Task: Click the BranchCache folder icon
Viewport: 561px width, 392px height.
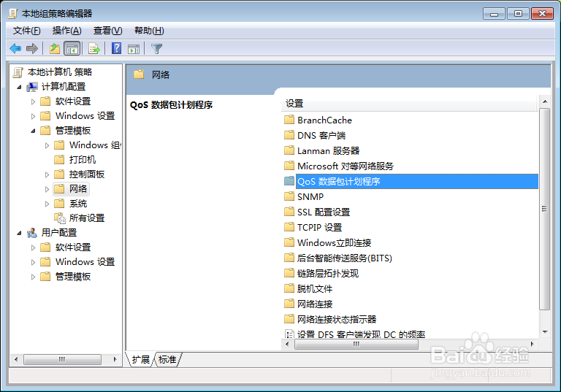Action: pyautogui.click(x=289, y=120)
